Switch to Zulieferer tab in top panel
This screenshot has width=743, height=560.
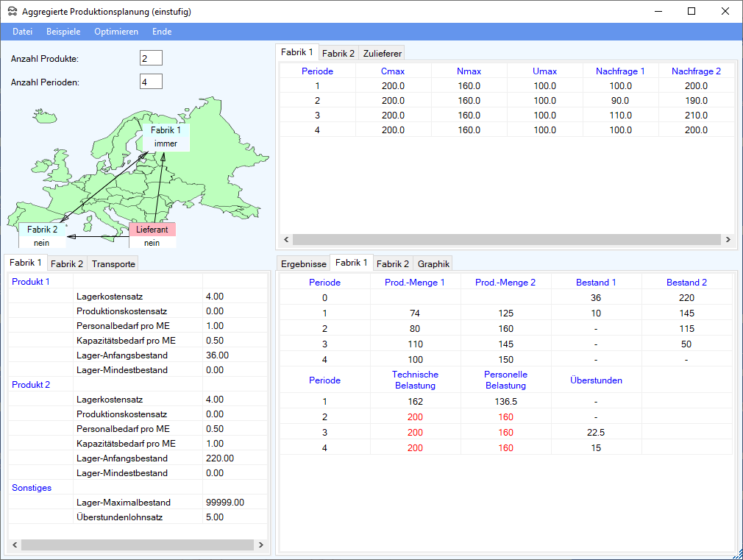pyautogui.click(x=381, y=53)
